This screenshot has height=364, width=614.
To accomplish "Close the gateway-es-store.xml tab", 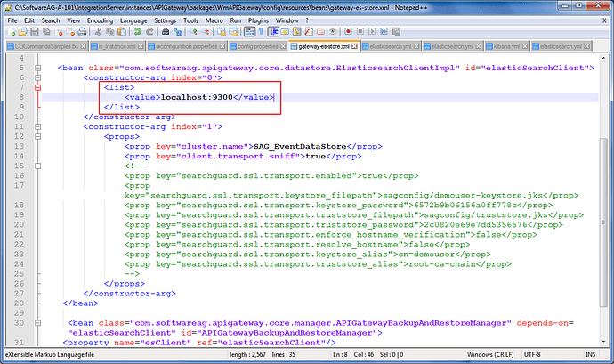I will [354, 46].
